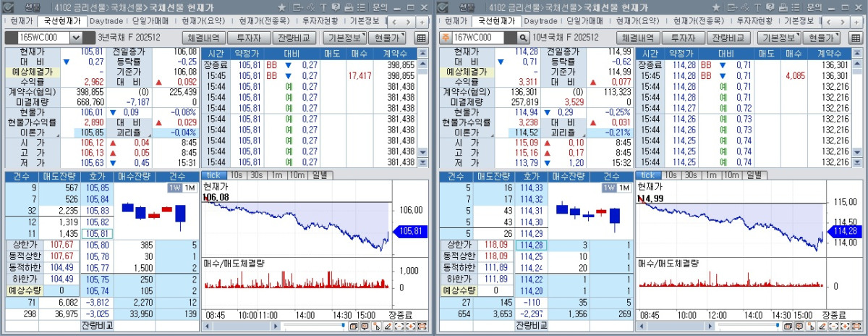The image size is (868, 336).
Task: Click search magnifier next to 167WC000 code
Action: (x=522, y=38)
